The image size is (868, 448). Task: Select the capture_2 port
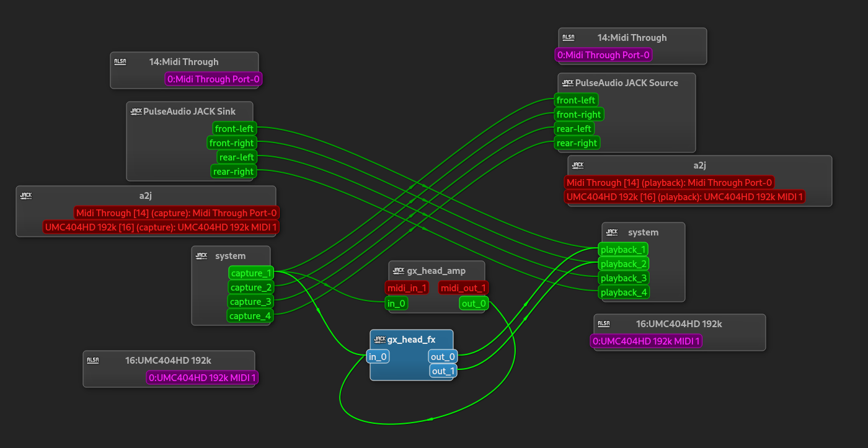[x=251, y=288]
